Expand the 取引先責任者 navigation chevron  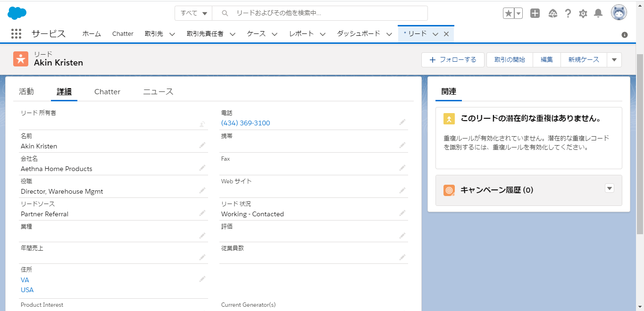tap(233, 34)
